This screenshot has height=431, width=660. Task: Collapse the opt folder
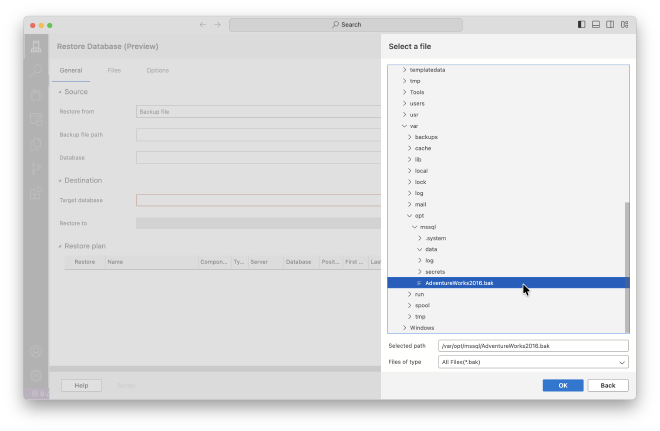pyautogui.click(x=409, y=216)
